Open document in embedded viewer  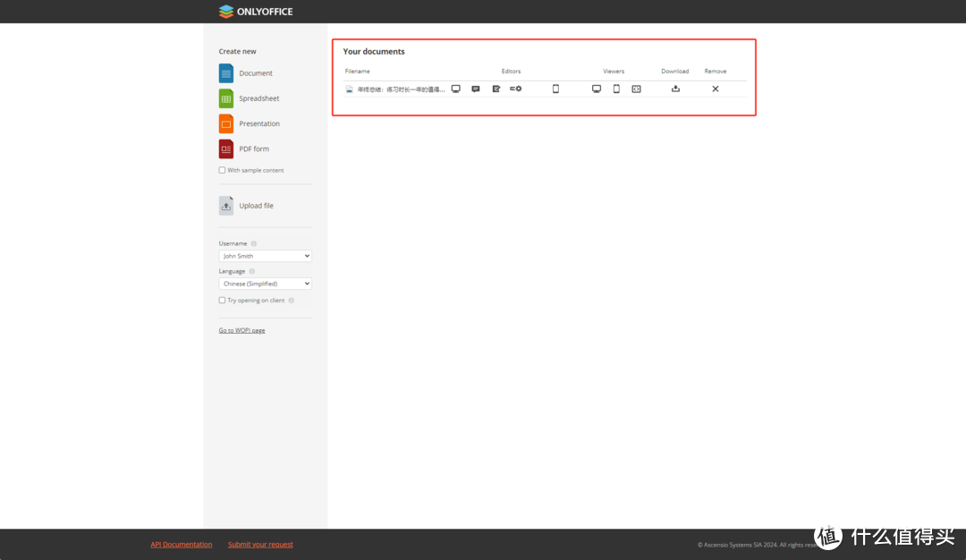(636, 89)
